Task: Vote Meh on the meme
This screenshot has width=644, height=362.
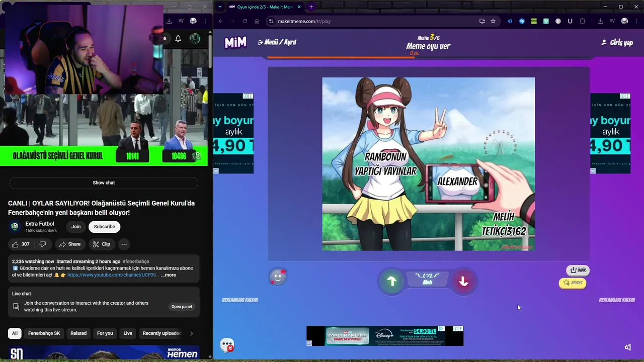Action: pyautogui.click(x=427, y=279)
